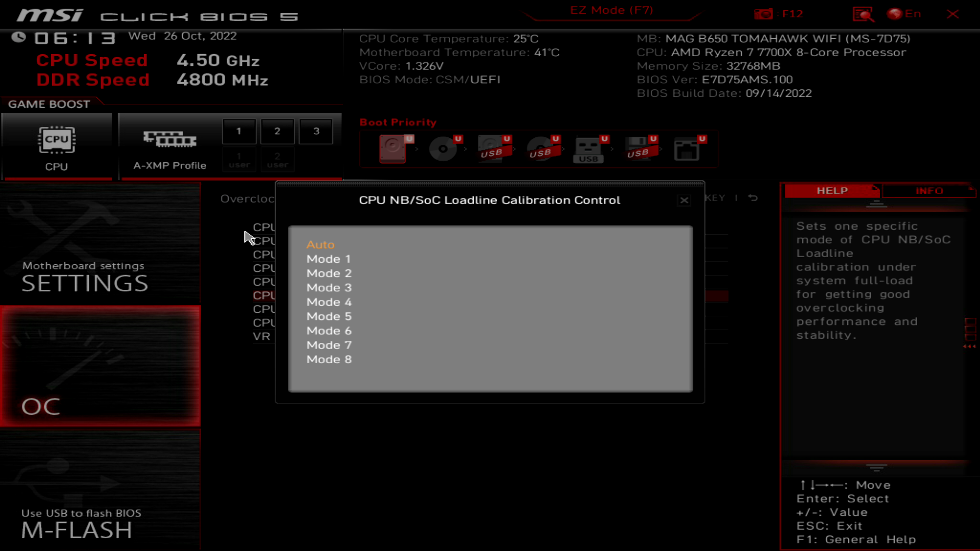980x551 pixels.
Task: Close the CPU NB/SoC dialog box
Action: (x=684, y=200)
